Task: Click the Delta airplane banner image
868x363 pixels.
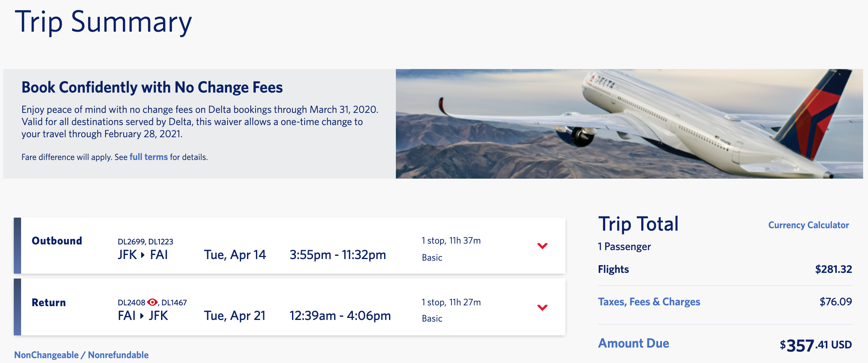Action: click(x=629, y=124)
